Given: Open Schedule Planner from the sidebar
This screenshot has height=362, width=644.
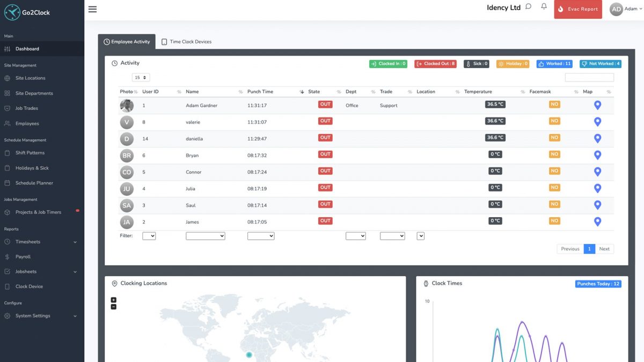Looking at the screenshot, I should tap(34, 183).
